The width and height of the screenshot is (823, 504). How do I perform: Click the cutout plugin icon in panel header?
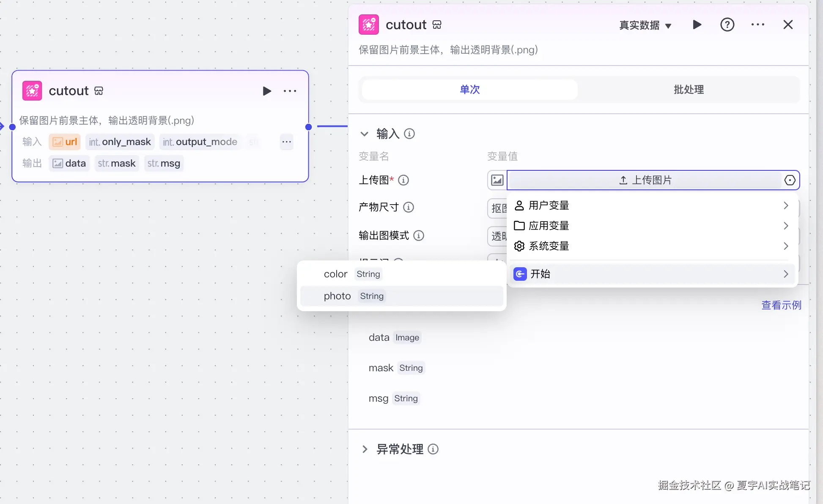tap(368, 25)
